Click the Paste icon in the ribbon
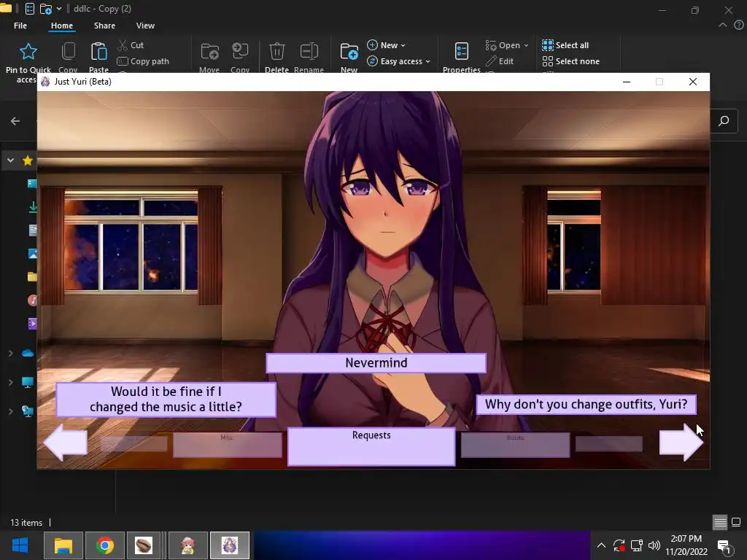 point(98,51)
